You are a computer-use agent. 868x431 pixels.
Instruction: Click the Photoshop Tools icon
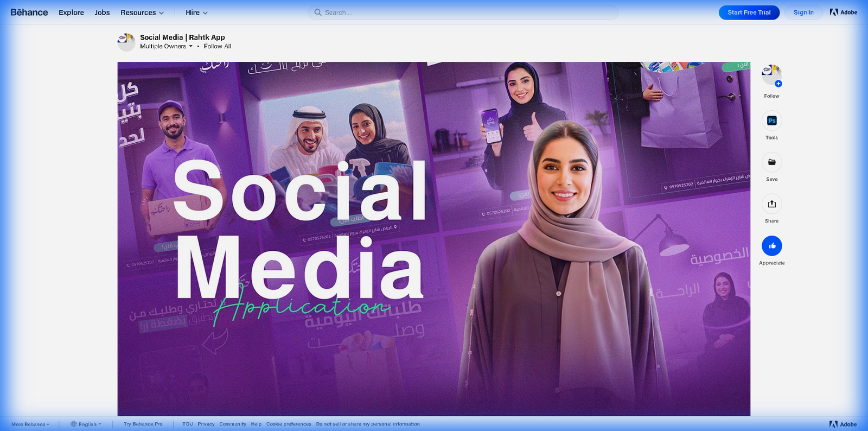coord(771,121)
